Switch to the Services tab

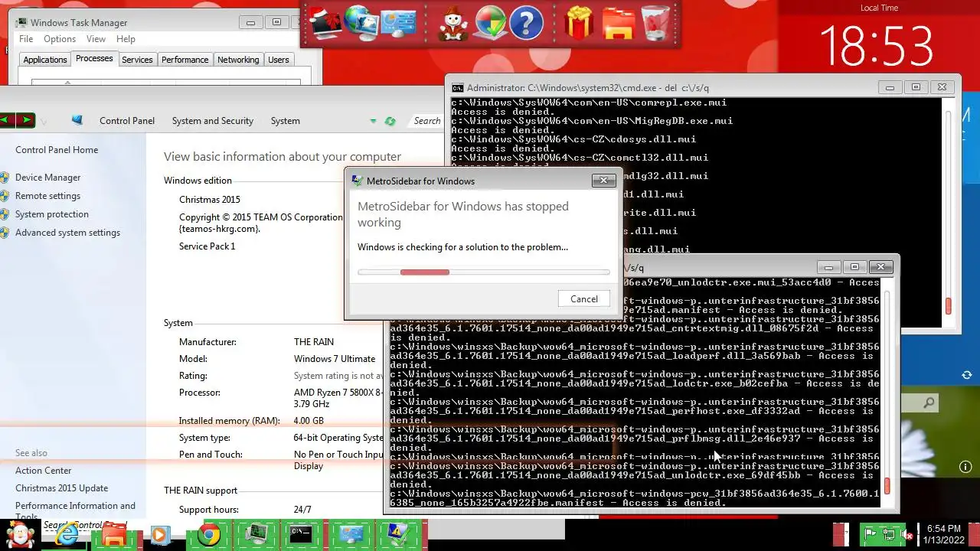pos(137,60)
